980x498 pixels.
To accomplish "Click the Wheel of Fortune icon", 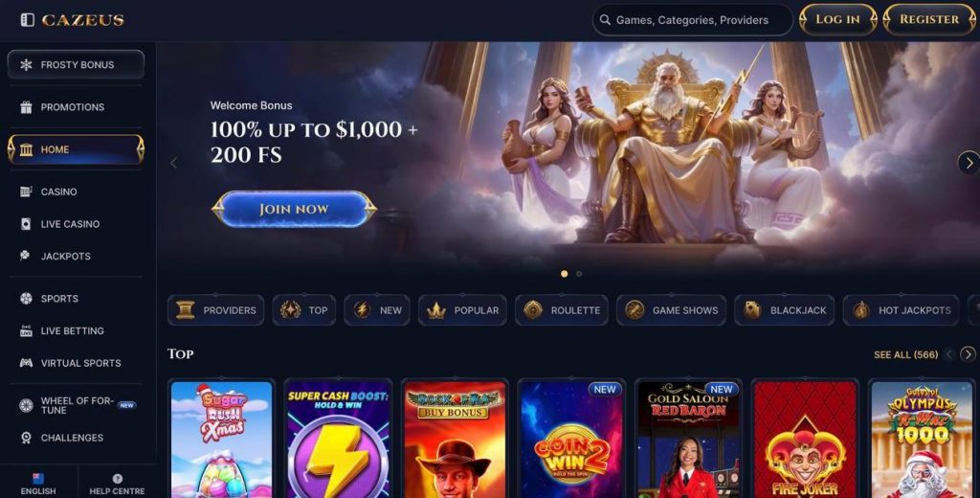I will [x=26, y=405].
